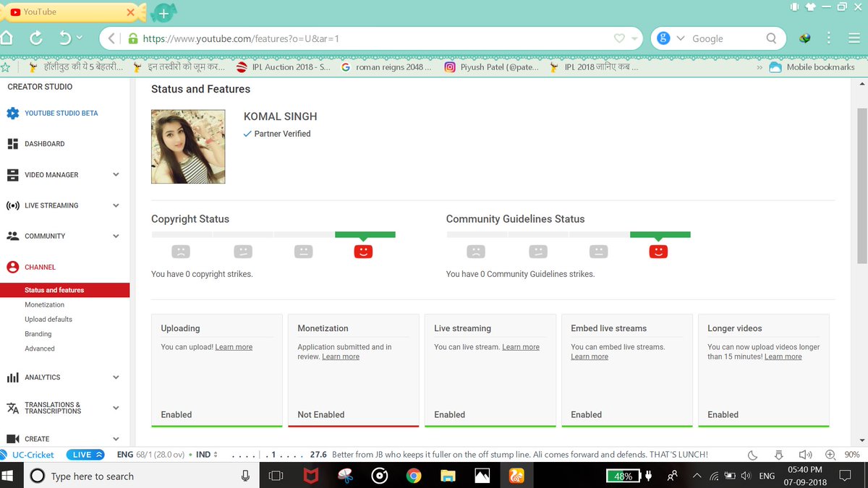Viewport: 868px width, 488px height.
Task: Open the Action Center notification icon
Action: coord(844,476)
